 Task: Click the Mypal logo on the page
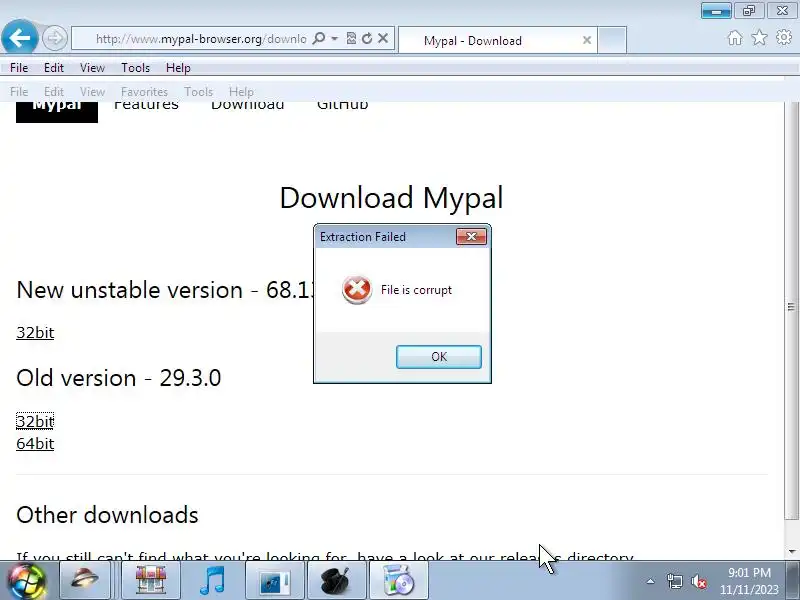coord(57,110)
